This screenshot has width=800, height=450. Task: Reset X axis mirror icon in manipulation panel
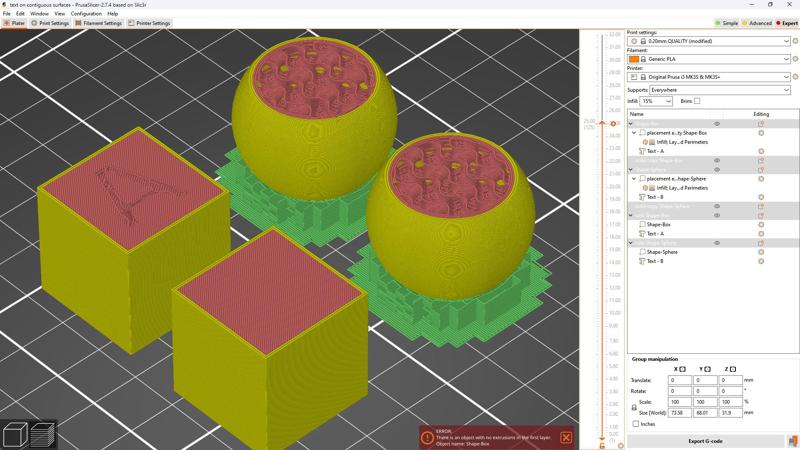(x=682, y=369)
